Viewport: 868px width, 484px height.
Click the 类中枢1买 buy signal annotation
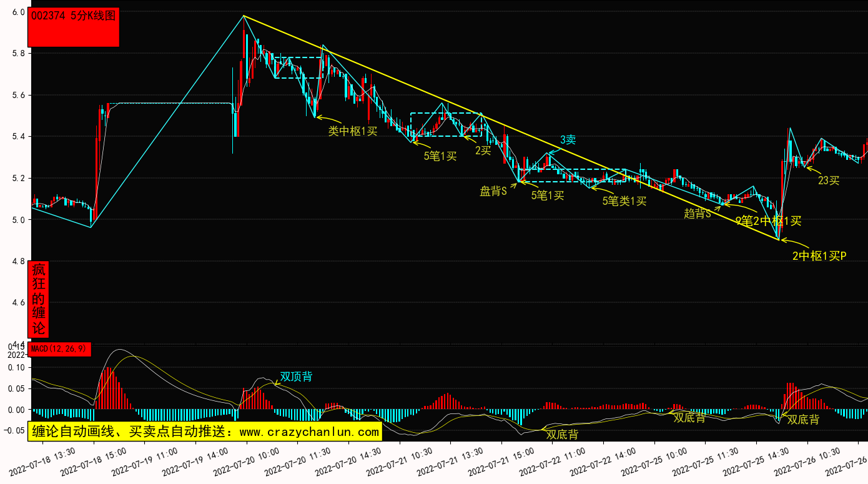pos(353,131)
